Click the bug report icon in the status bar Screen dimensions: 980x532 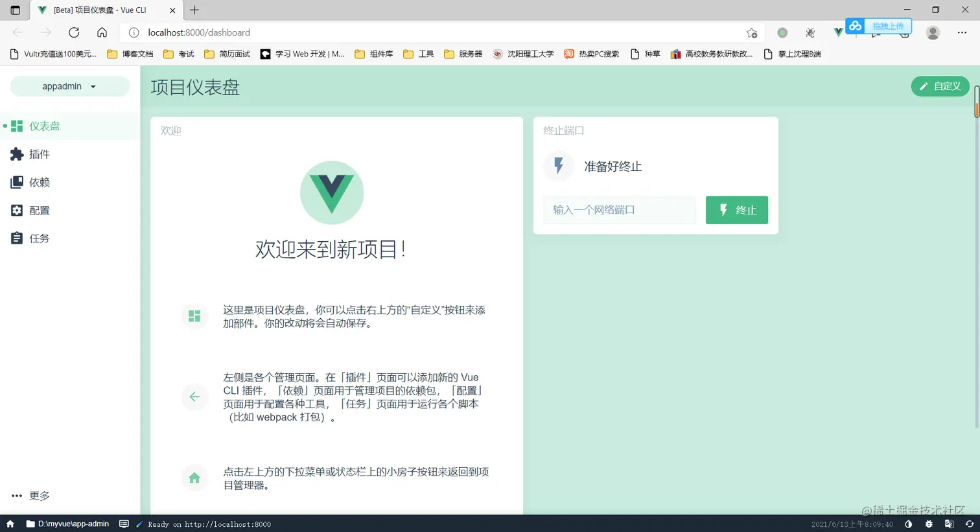point(929,524)
